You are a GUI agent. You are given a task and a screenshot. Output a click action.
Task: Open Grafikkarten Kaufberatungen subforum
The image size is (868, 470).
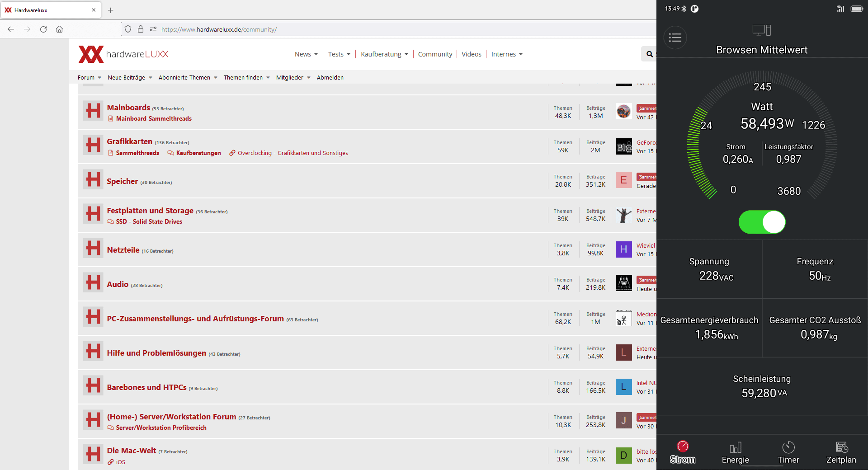(x=198, y=153)
